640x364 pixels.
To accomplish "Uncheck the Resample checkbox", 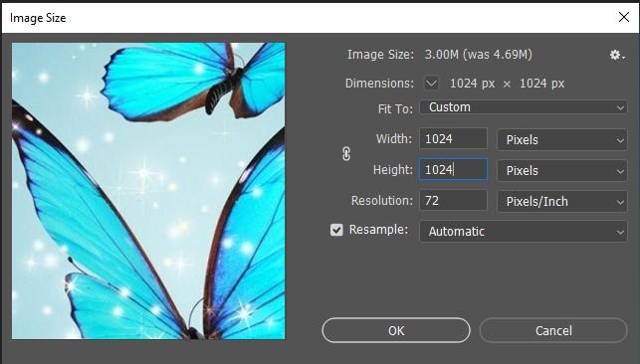I will pyautogui.click(x=336, y=230).
